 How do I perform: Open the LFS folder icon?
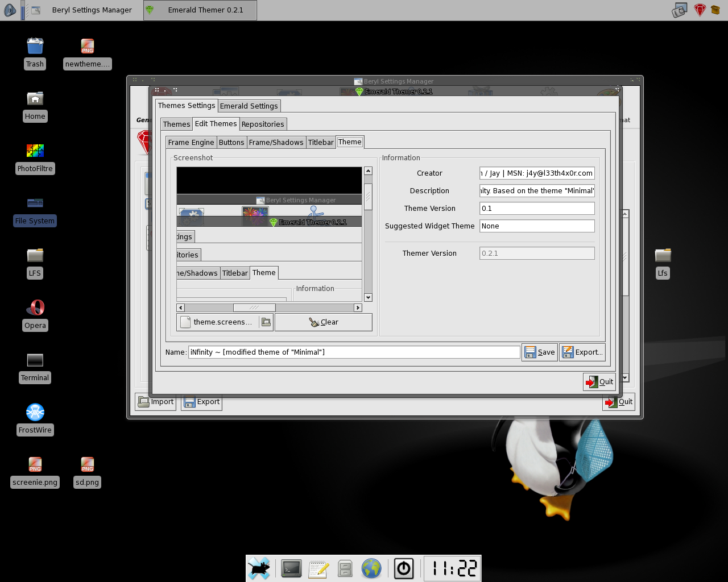[35, 262]
